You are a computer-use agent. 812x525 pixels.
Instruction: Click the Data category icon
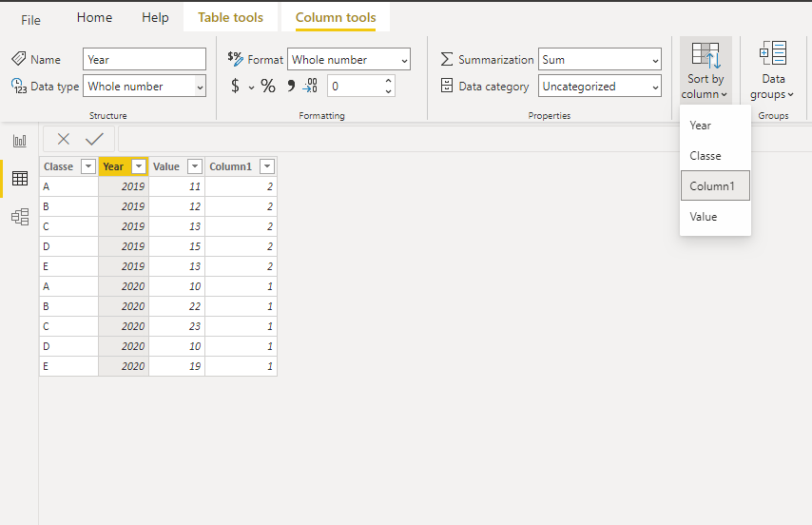pyautogui.click(x=446, y=86)
